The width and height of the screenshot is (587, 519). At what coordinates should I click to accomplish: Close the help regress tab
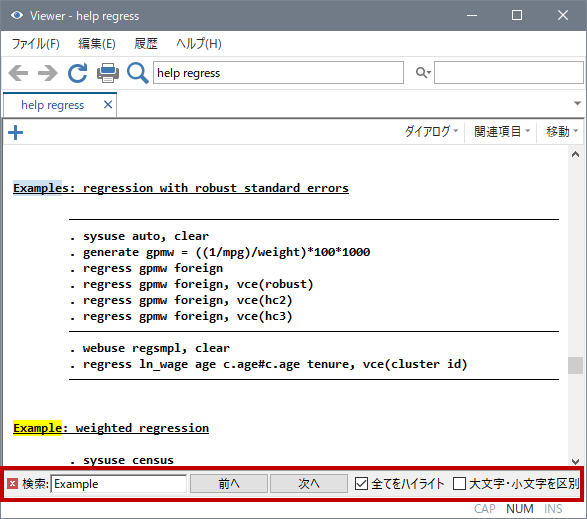tap(108, 104)
